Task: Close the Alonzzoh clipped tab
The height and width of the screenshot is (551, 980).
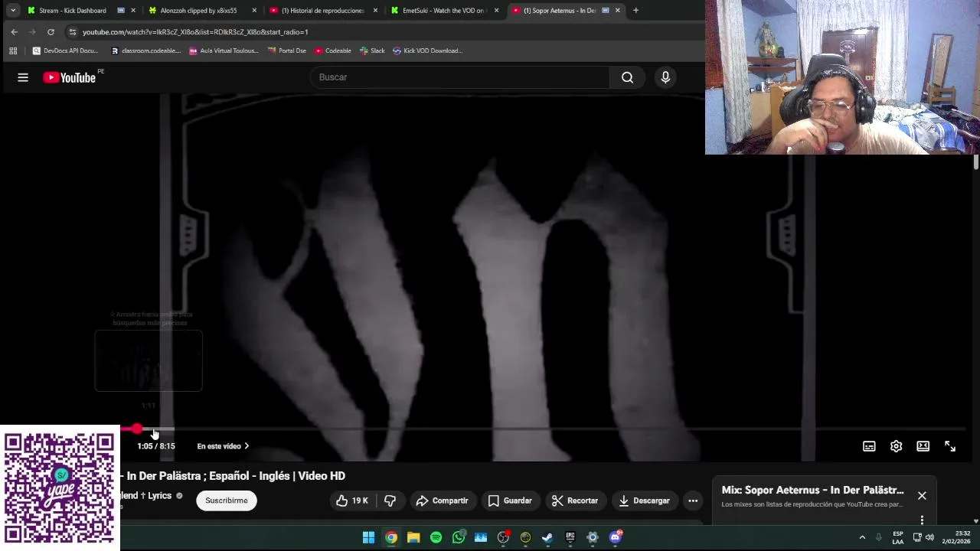Action: point(254,11)
